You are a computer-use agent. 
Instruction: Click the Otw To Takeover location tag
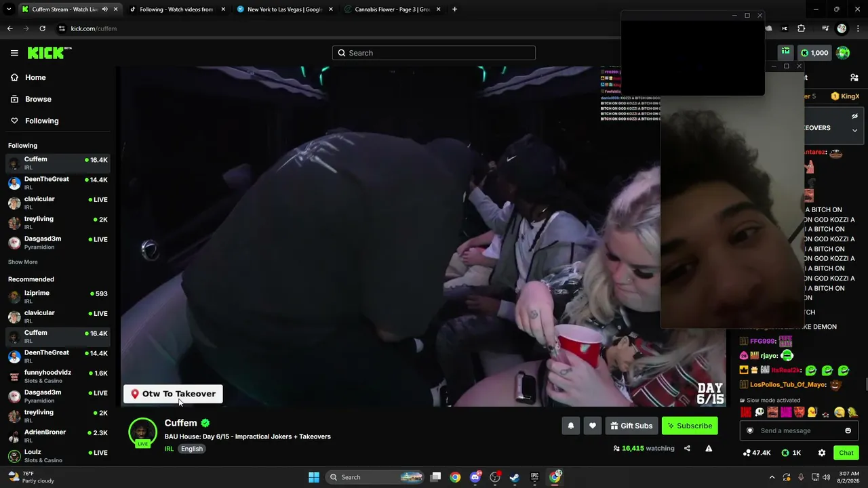point(173,394)
